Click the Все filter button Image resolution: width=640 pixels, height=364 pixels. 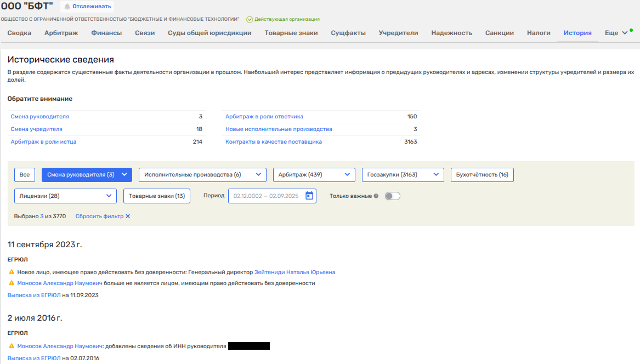click(25, 175)
